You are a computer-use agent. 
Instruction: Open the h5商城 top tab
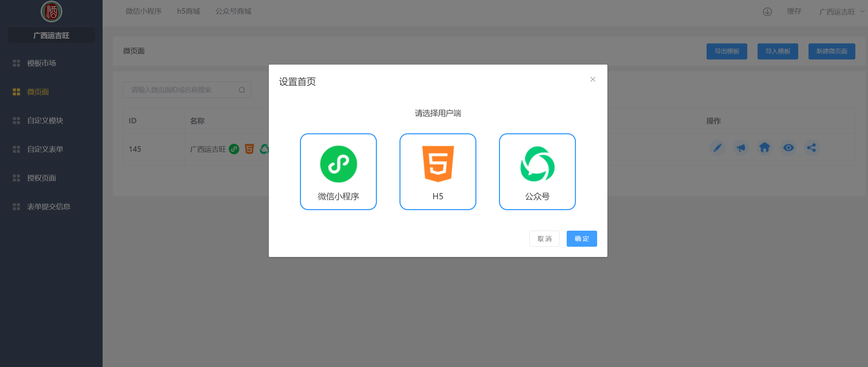point(188,11)
